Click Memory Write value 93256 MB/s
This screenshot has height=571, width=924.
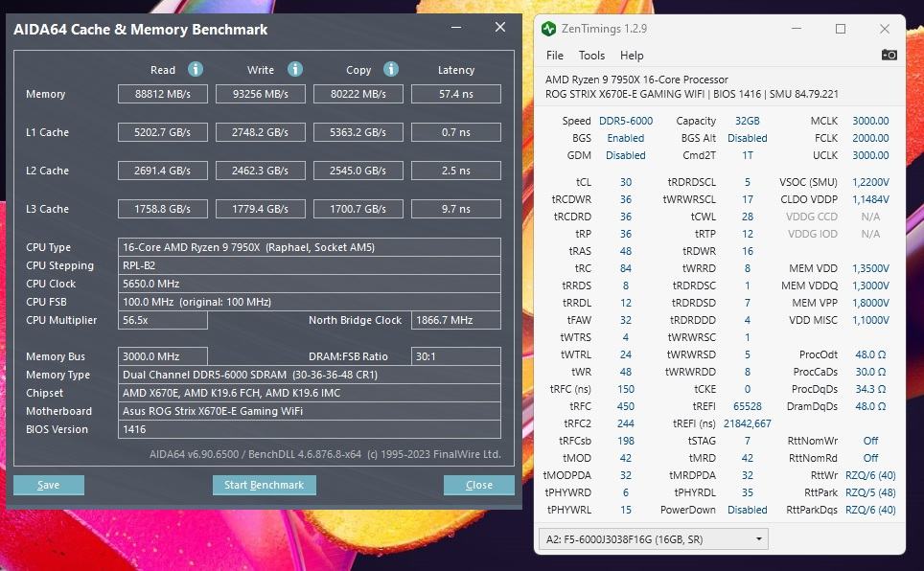point(261,94)
